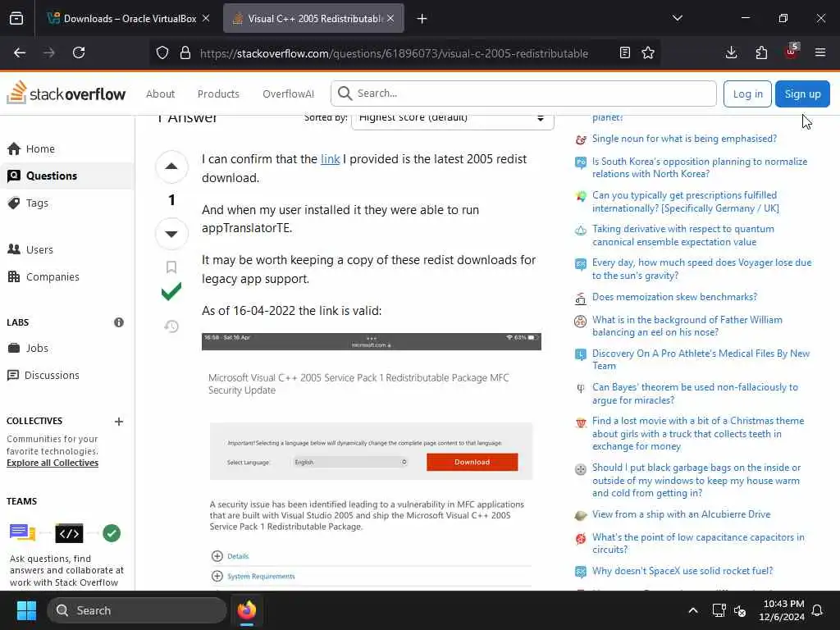Viewport: 840px width, 630px height.
Task: Open 'Does memoization skew benchmarks?' question
Action: pos(674,297)
